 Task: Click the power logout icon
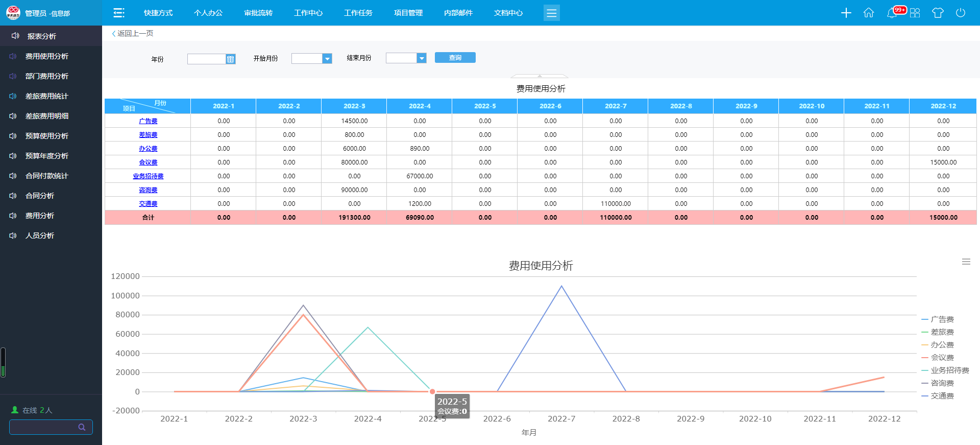pos(961,13)
